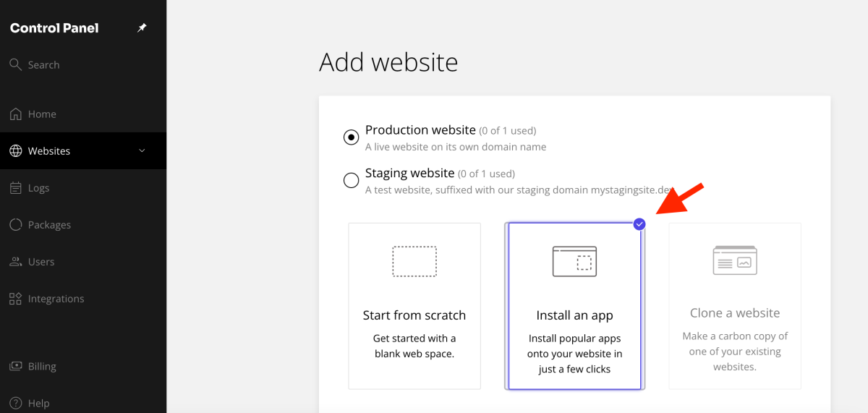The image size is (868, 413).
Task: Click the blue checkmark badge on Install an app
Action: pyautogui.click(x=639, y=224)
